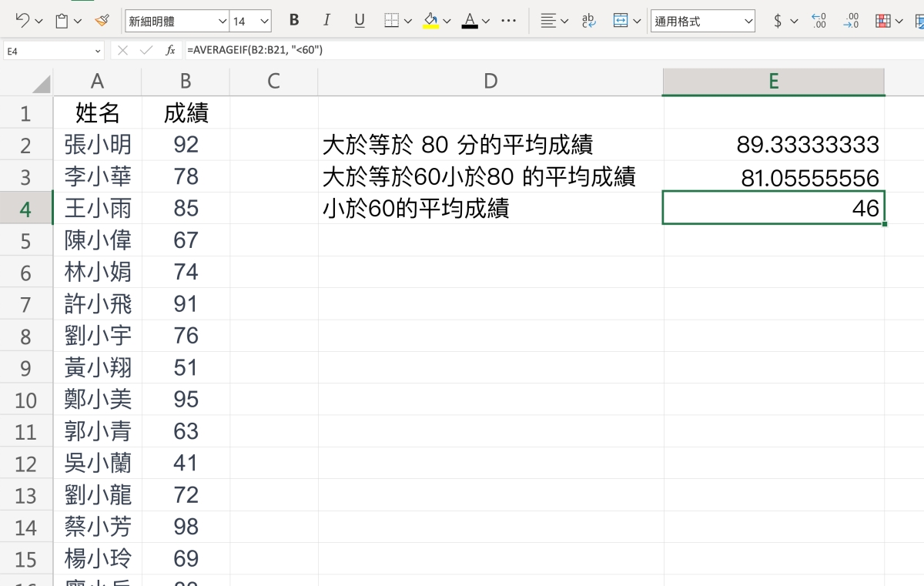The image size is (924, 586).
Task: Click Increase Decimal icon
Action: [819, 21]
